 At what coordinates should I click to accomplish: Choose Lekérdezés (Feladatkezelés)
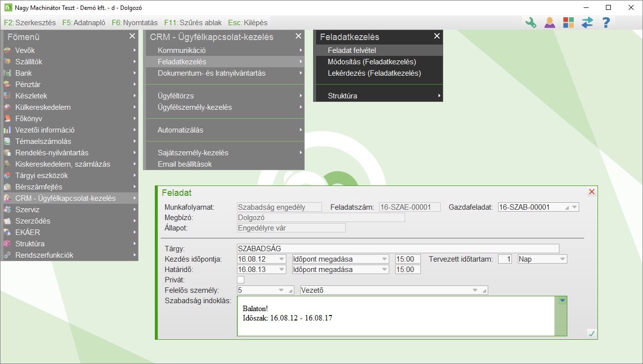(378, 73)
